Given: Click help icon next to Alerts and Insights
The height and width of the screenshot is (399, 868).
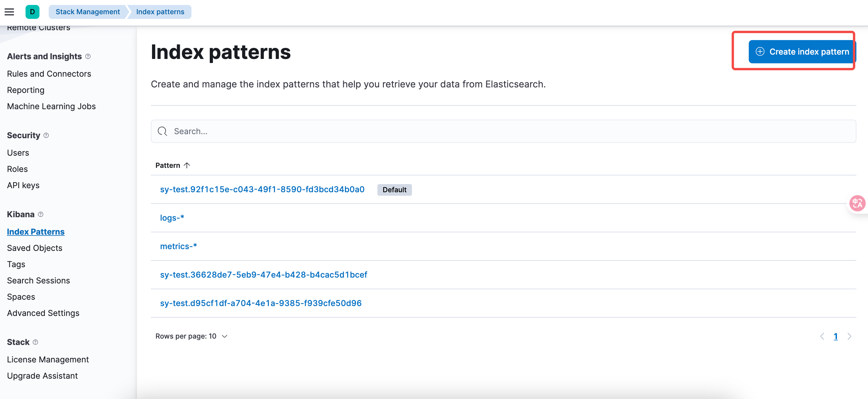Looking at the screenshot, I should 88,56.
